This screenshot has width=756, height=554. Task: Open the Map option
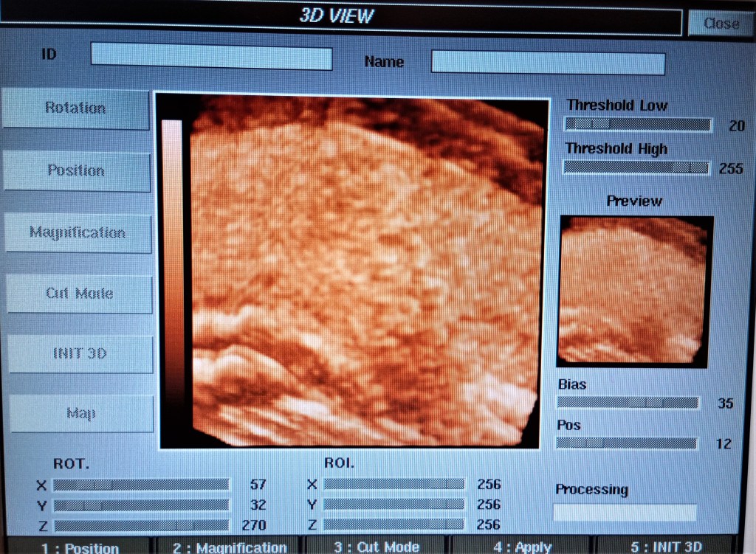pyautogui.click(x=81, y=413)
